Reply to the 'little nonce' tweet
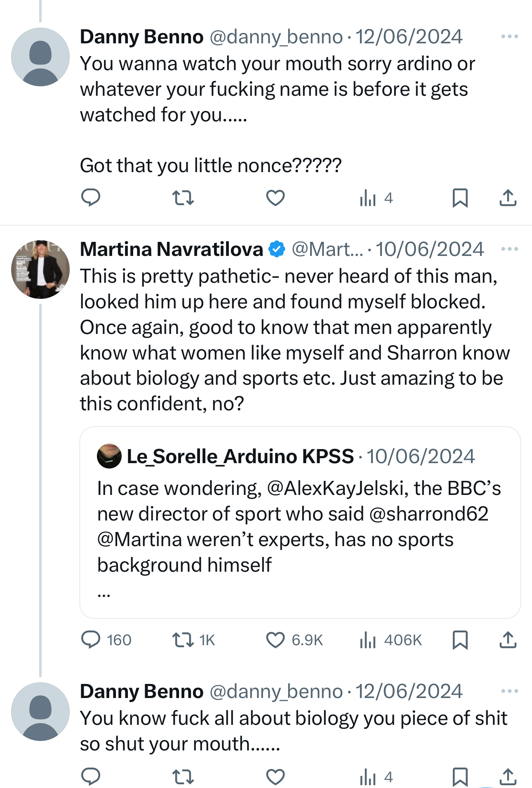 click(91, 198)
